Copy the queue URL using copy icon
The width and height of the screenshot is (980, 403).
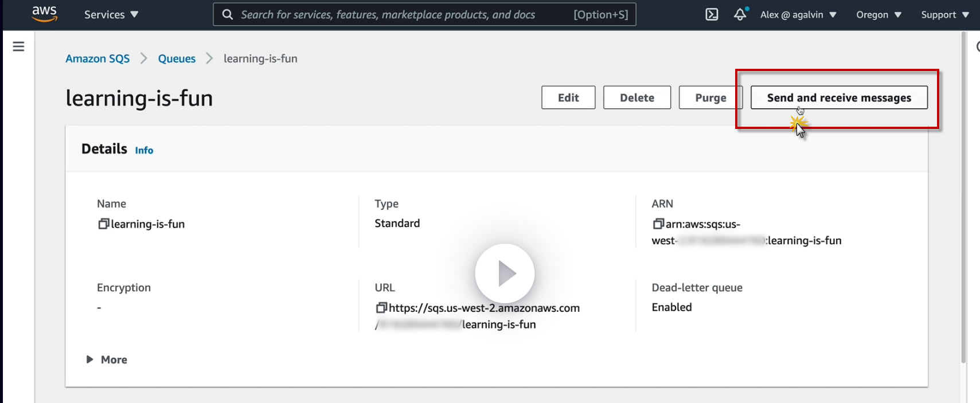pyautogui.click(x=381, y=308)
